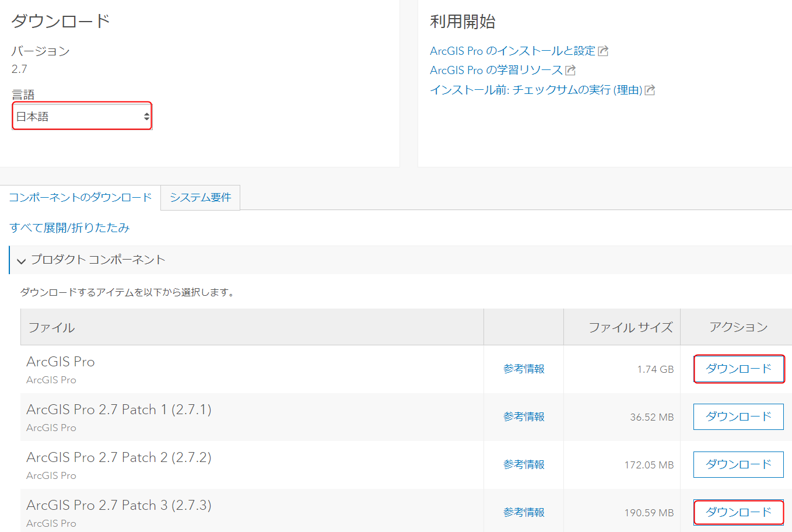Image resolution: width=792 pixels, height=532 pixels.
Task: Select the ArcGIS Pro 2.7 Patch 2 (2.7.2) title
Action: point(119,457)
